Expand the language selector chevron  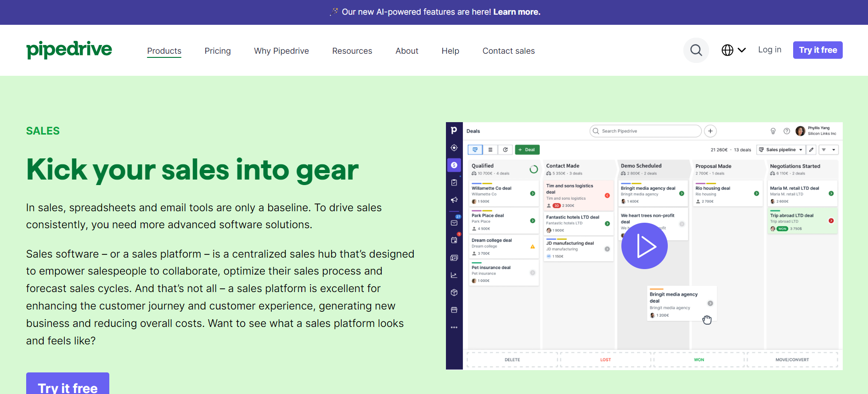coord(742,50)
